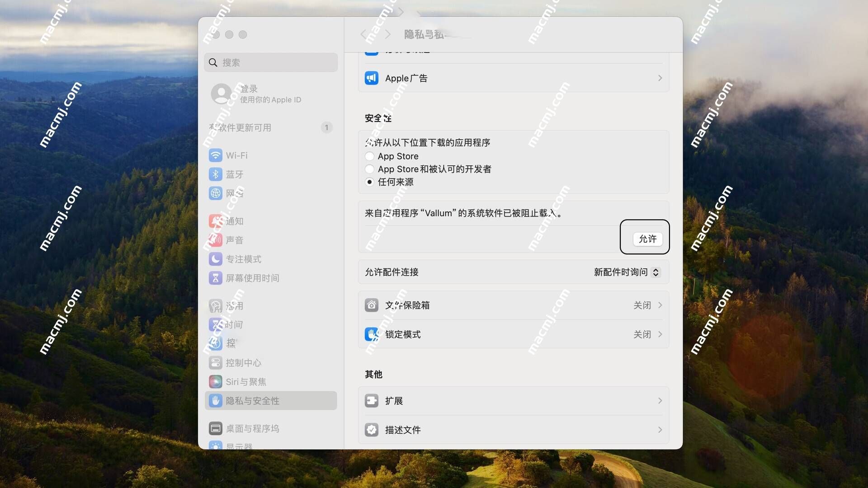This screenshot has height=488, width=868.
Task: Open the Siri与聚焦 icon
Action: click(x=216, y=382)
